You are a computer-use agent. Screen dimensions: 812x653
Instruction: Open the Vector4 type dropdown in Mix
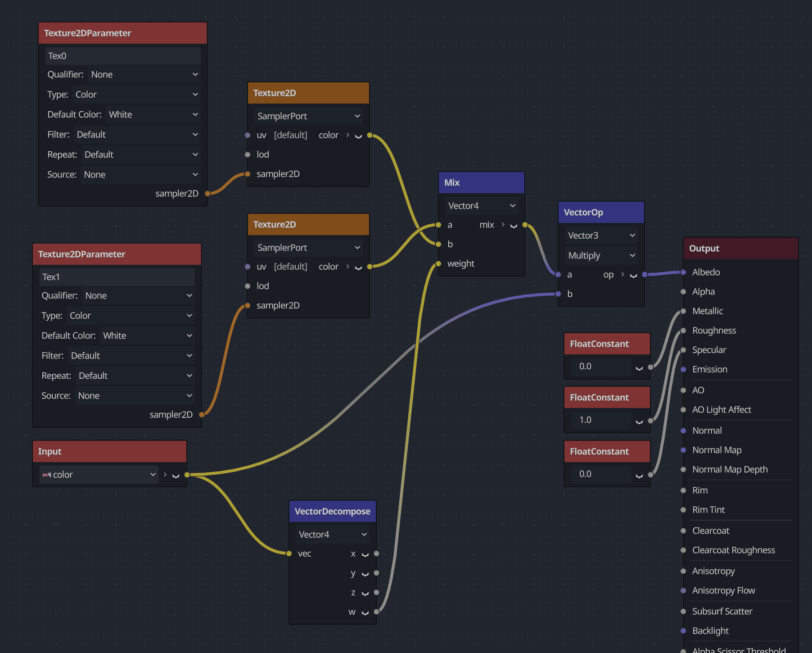point(481,206)
